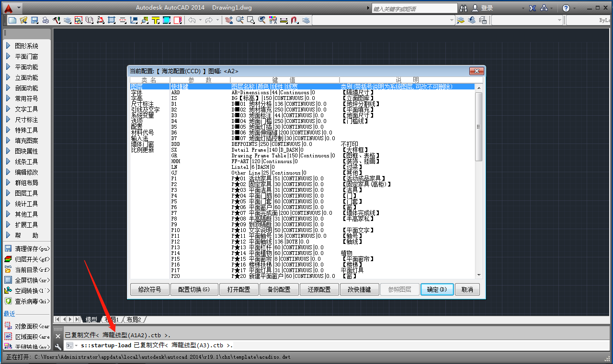
Task: Select 字体 category in config dialog
Action: (136, 92)
